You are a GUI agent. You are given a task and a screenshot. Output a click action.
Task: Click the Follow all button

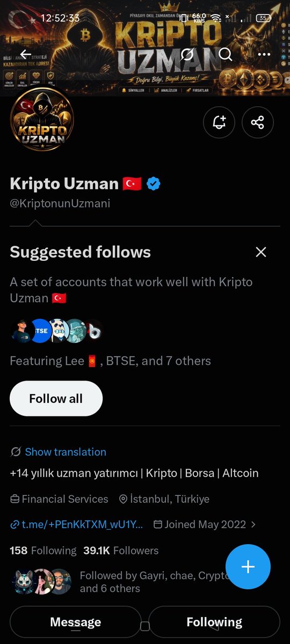(56, 399)
